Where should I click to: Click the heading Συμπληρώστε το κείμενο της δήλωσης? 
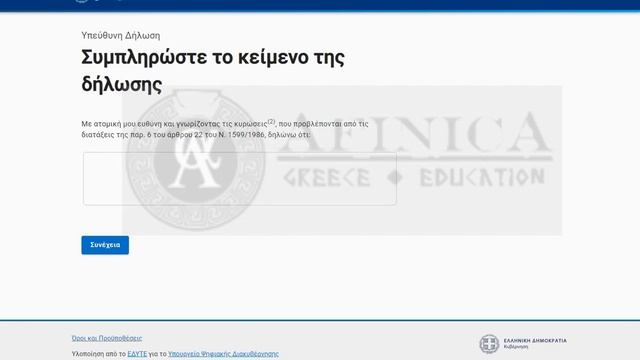[213, 71]
